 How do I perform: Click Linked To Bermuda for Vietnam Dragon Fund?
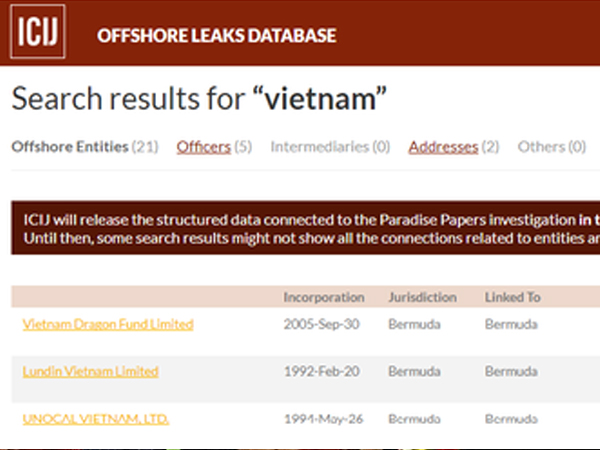pos(511,324)
